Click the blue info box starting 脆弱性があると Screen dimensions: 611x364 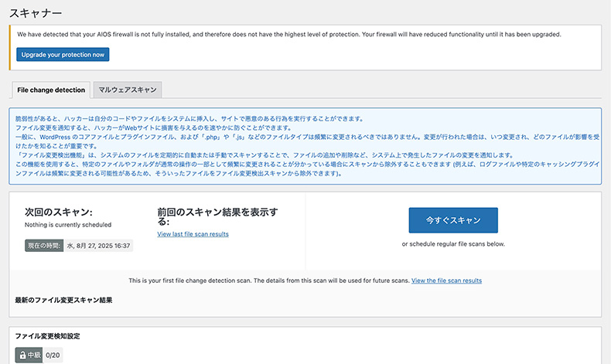[305, 146]
